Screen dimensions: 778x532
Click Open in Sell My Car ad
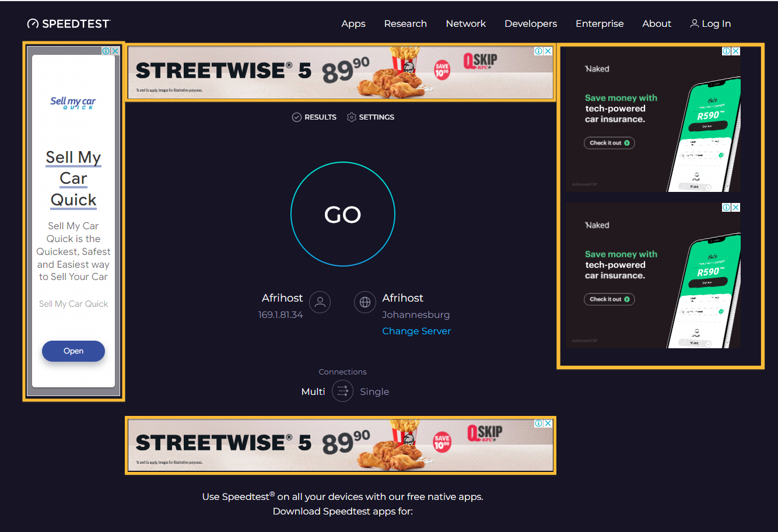point(73,351)
